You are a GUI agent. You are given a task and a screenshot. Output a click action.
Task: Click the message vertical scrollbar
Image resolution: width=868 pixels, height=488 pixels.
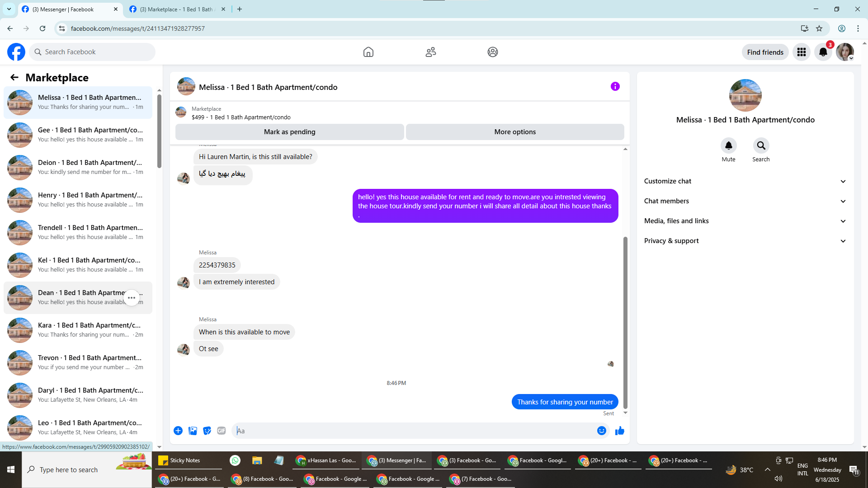(626, 323)
